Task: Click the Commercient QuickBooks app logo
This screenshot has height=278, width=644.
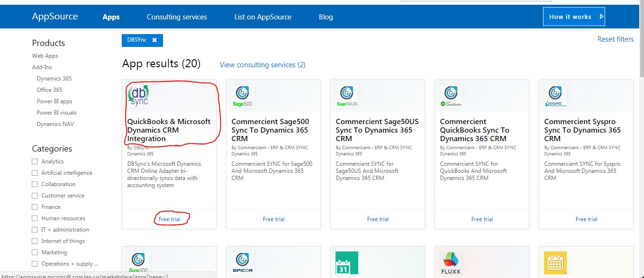Action: [x=451, y=96]
